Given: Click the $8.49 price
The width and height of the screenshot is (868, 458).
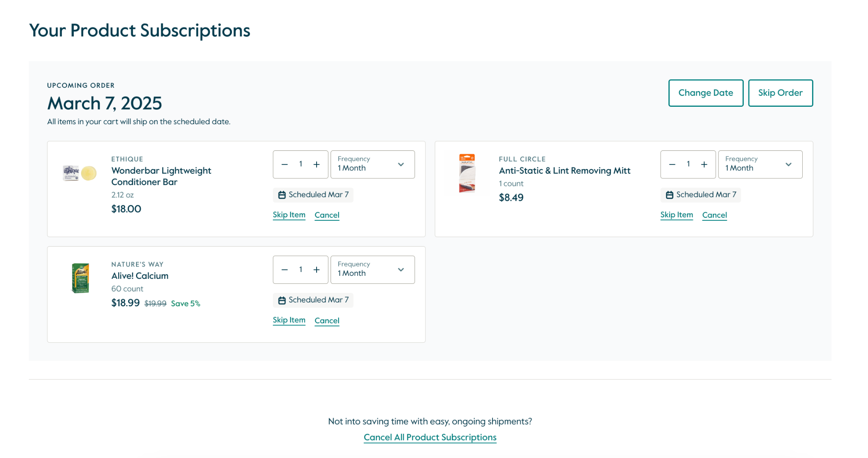Looking at the screenshot, I should click(511, 197).
